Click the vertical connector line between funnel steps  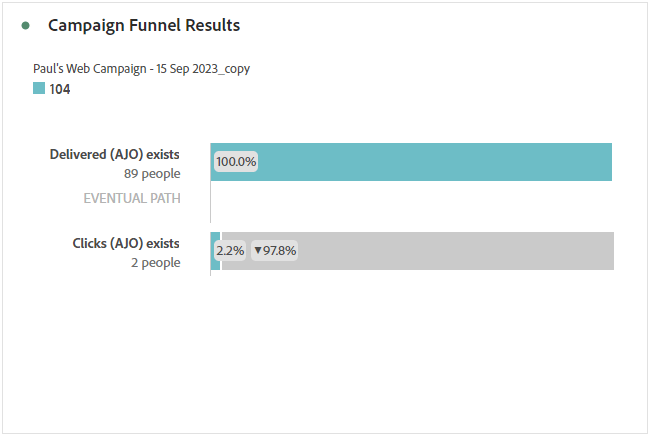pyautogui.click(x=210, y=205)
